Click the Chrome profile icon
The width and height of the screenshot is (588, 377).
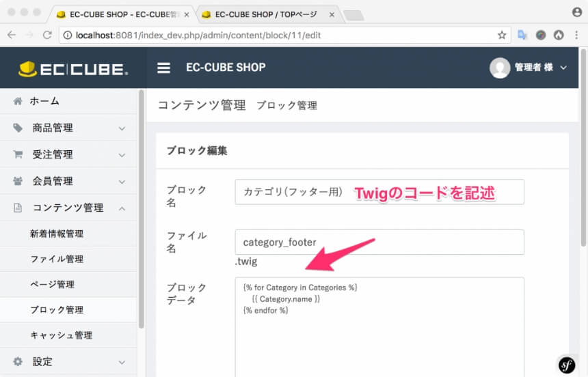coord(577,12)
